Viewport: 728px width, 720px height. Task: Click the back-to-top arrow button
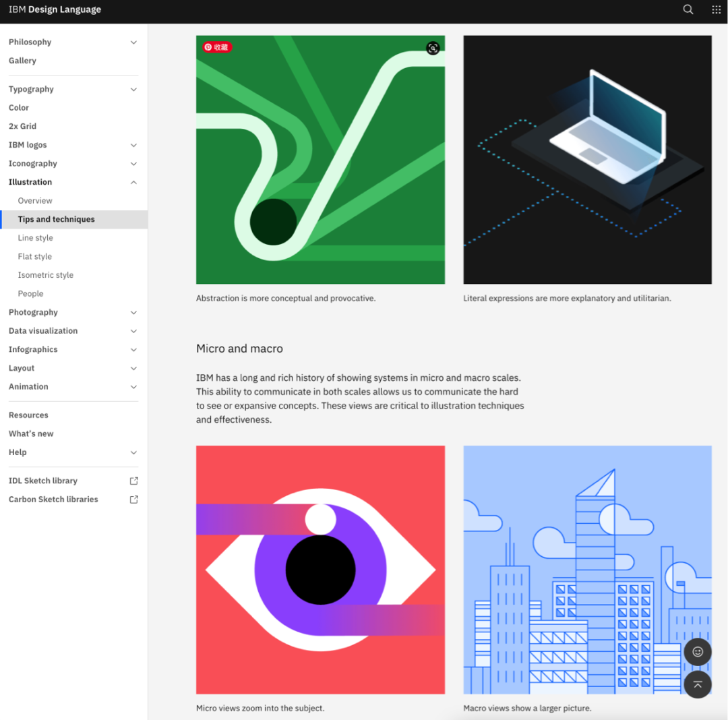click(698, 684)
